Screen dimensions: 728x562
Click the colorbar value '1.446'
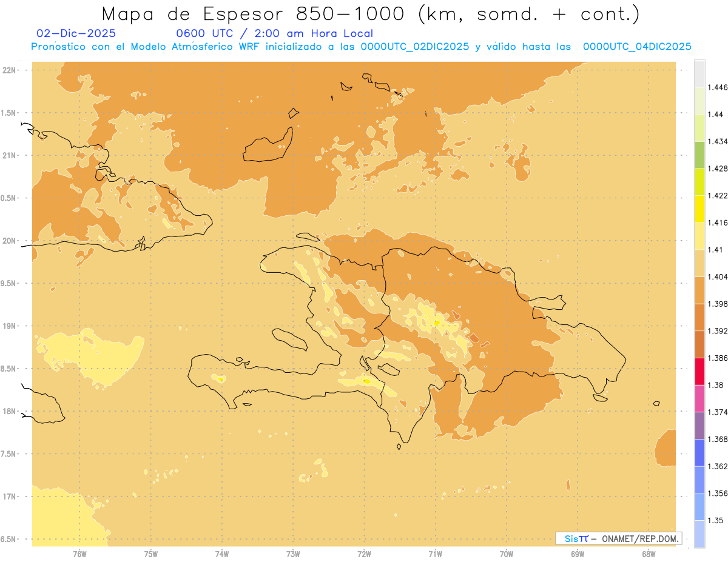click(x=719, y=87)
